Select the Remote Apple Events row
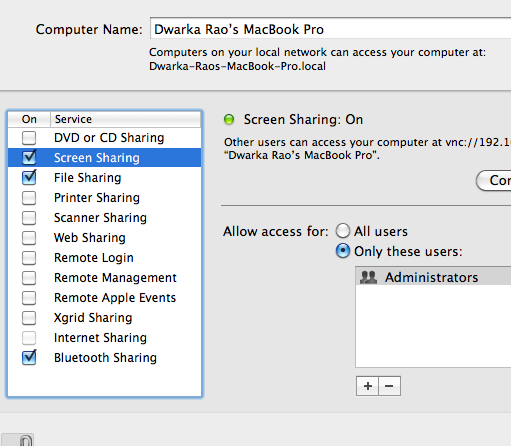Screen dimensions: 511x446 pyautogui.click(x=105, y=298)
